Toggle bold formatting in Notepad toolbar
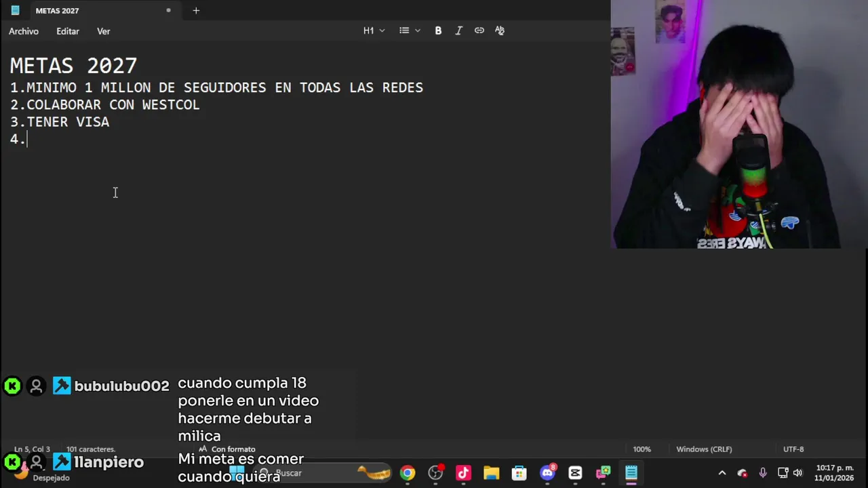 point(438,30)
